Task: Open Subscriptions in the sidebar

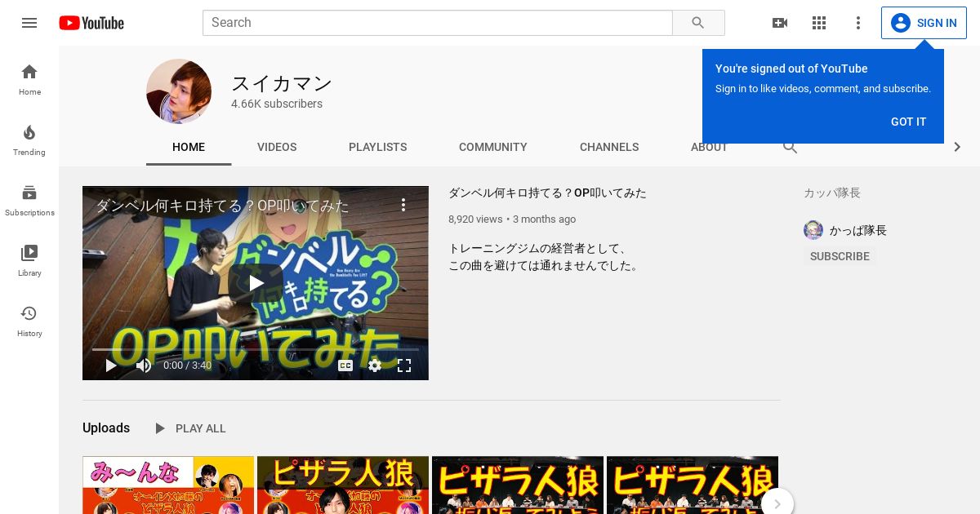Action: click(x=29, y=200)
